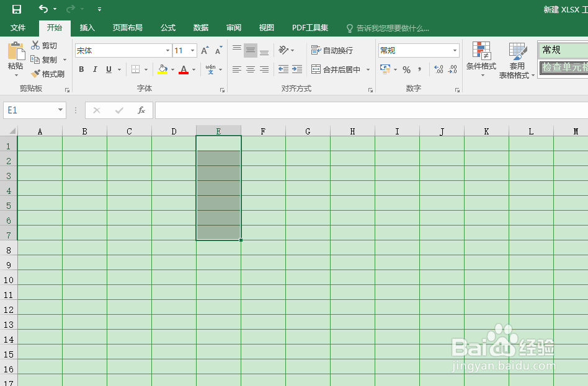Activate the 格式刷 format painter

pos(47,74)
